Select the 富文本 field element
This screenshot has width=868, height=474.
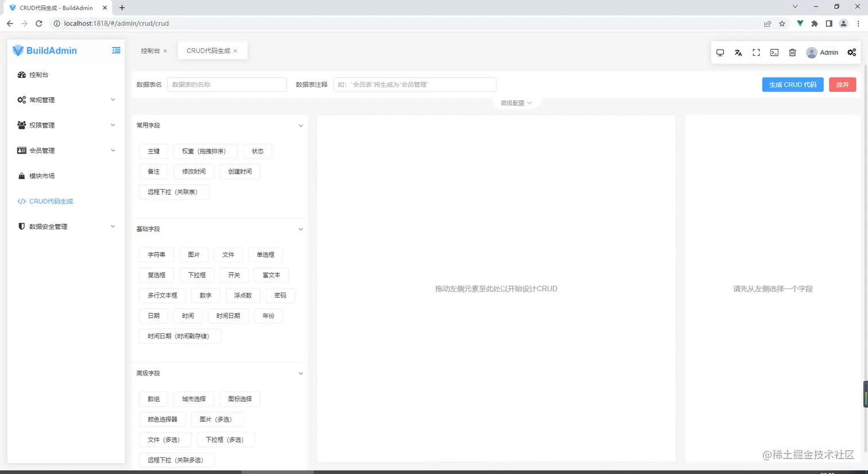[x=272, y=275]
